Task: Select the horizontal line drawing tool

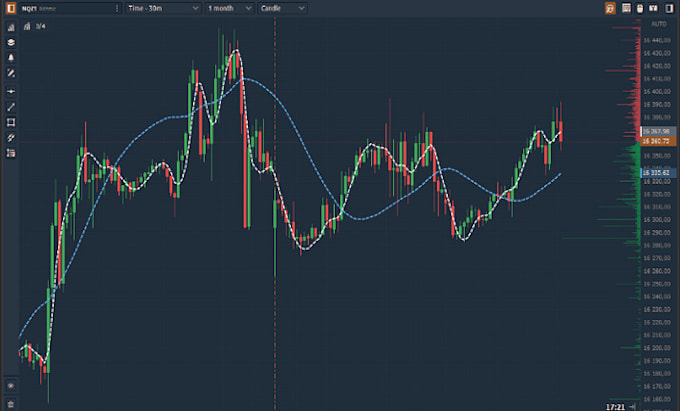Action: pyautogui.click(x=11, y=91)
